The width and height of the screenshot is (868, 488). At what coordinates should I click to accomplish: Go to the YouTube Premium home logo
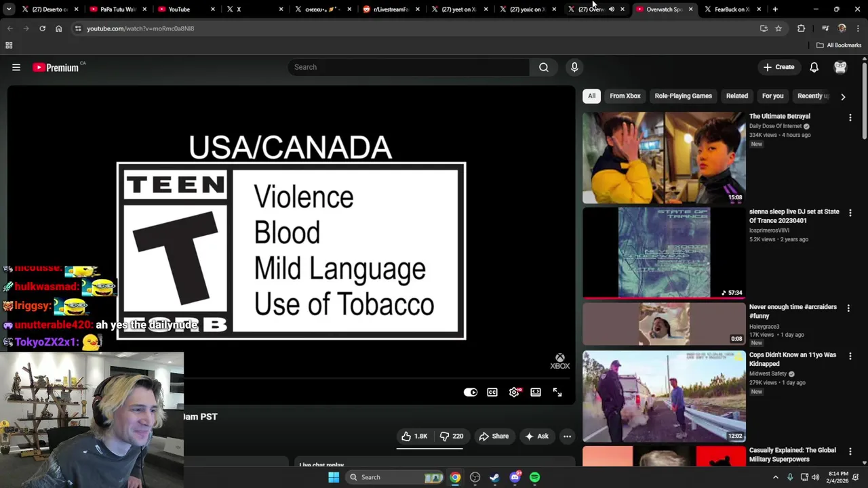coord(56,67)
